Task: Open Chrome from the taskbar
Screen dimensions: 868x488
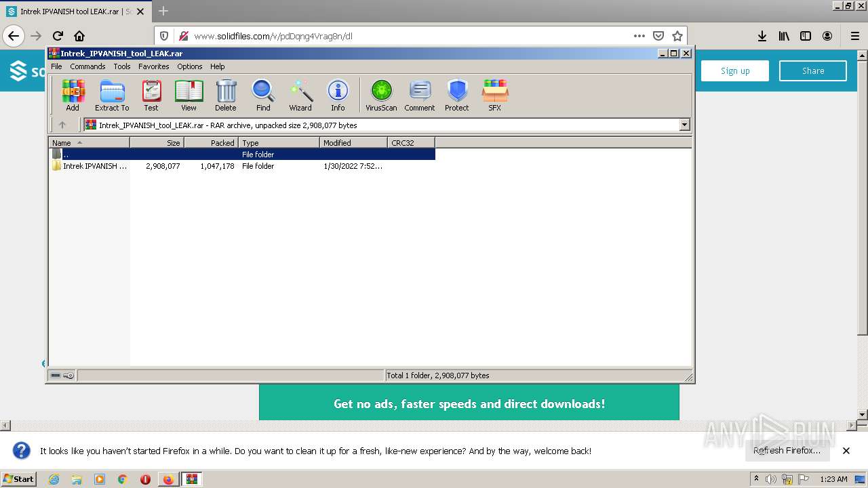Action: point(123,479)
